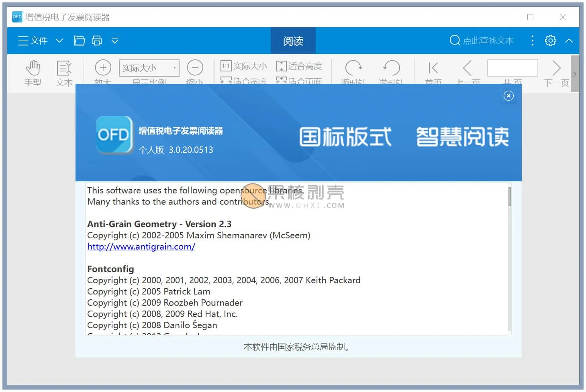The image size is (586, 392).
Task: Click the print icon in header
Action: pos(97,41)
